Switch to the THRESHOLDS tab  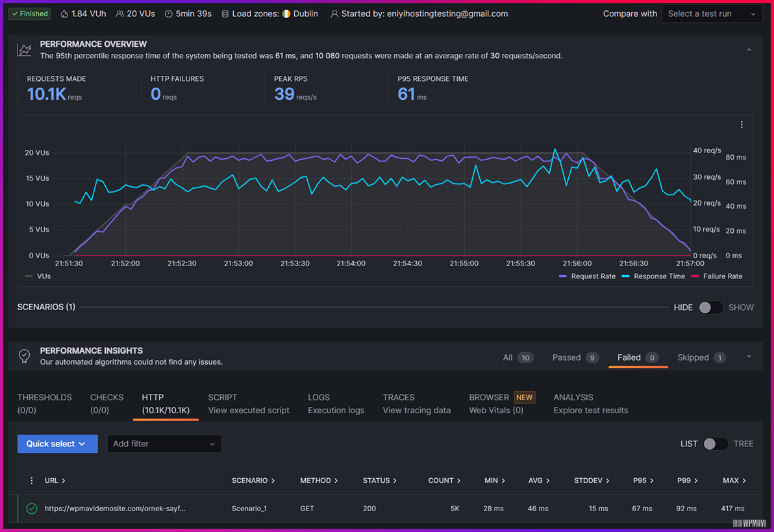point(44,404)
